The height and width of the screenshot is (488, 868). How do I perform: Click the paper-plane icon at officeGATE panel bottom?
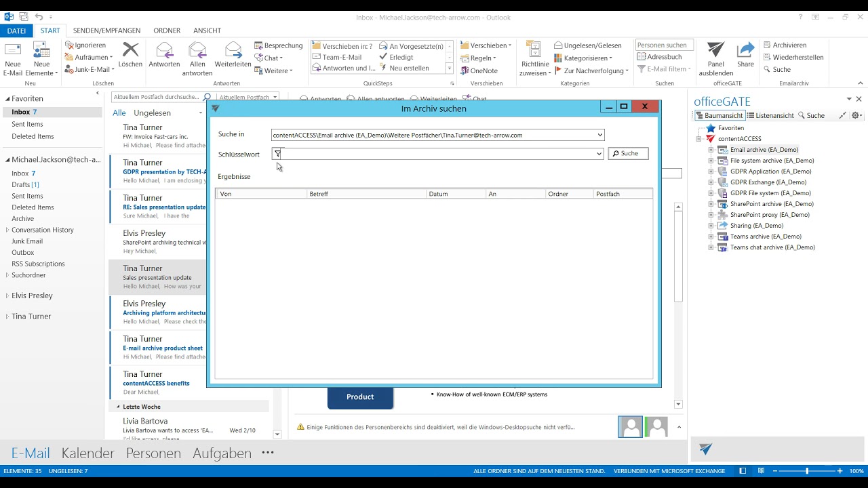706,449
